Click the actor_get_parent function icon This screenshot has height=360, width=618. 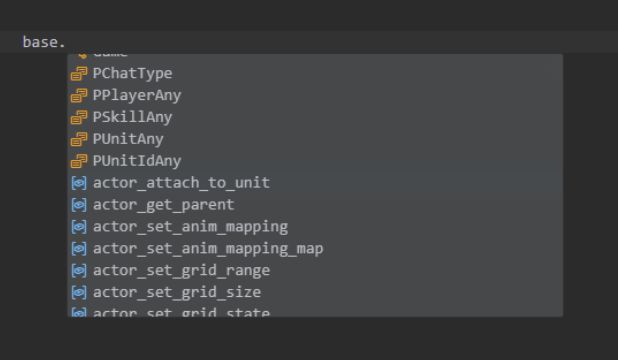[x=79, y=205]
